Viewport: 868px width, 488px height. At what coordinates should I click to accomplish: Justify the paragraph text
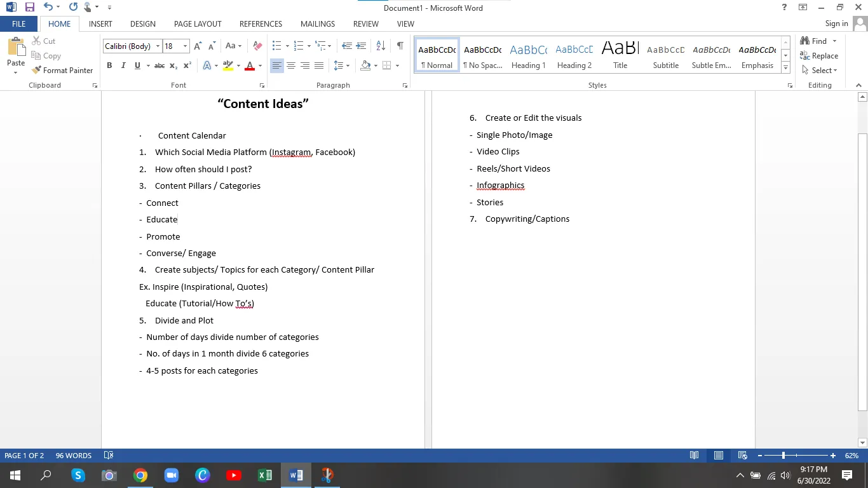click(x=319, y=65)
